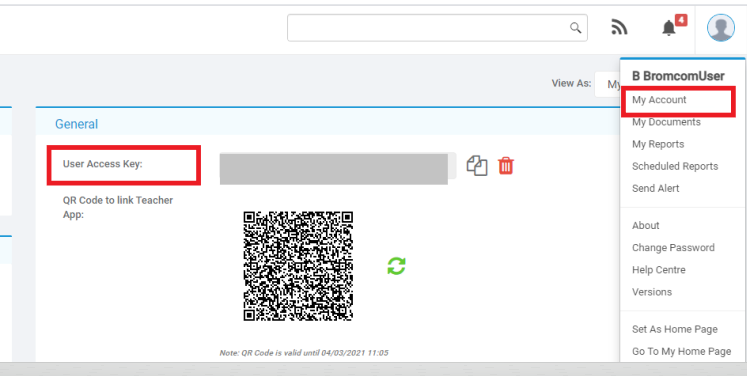Click the QR Code to link Teacher App label
This screenshot has height=376, width=747.
point(118,207)
